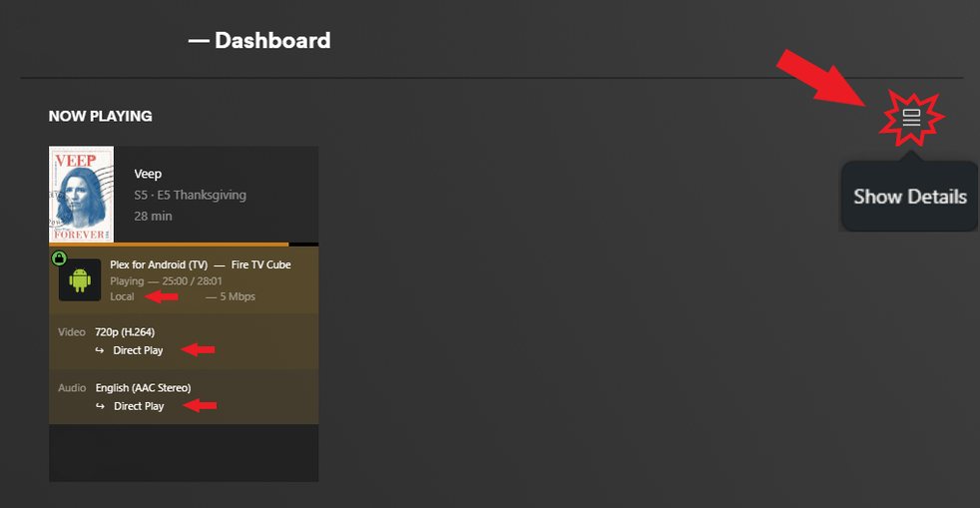Click the video Direct Play arrow icon
The width and height of the screenshot is (980, 508).
click(100, 350)
